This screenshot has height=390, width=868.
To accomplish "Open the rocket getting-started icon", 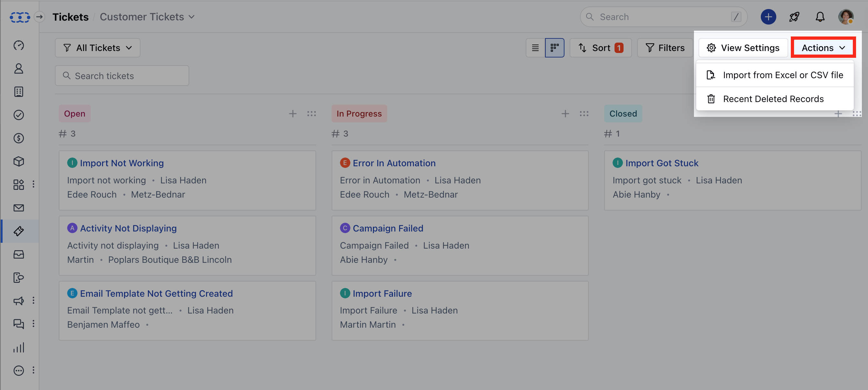I will (x=794, y=17).
